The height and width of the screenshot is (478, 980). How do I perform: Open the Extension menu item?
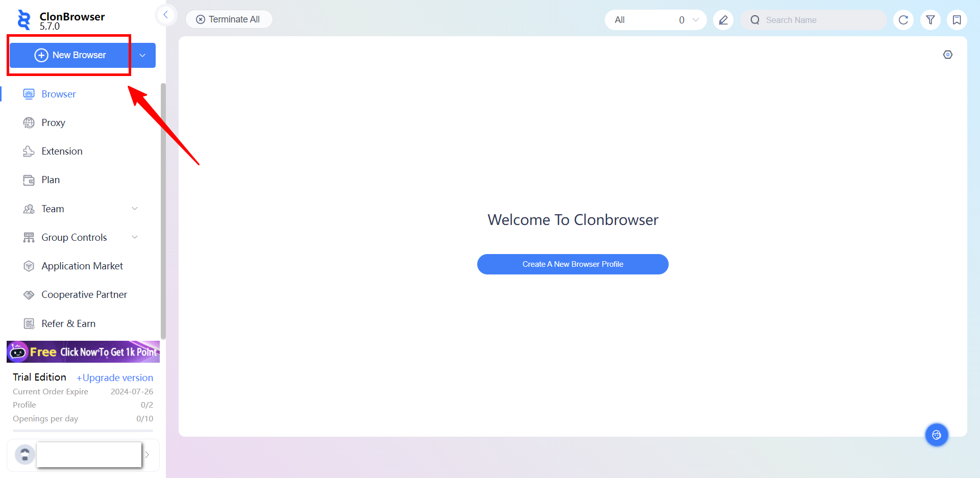(x=62, y=151)
